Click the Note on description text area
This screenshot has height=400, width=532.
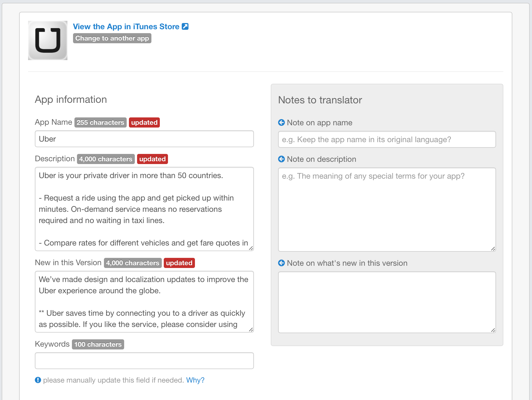(387, 210)
